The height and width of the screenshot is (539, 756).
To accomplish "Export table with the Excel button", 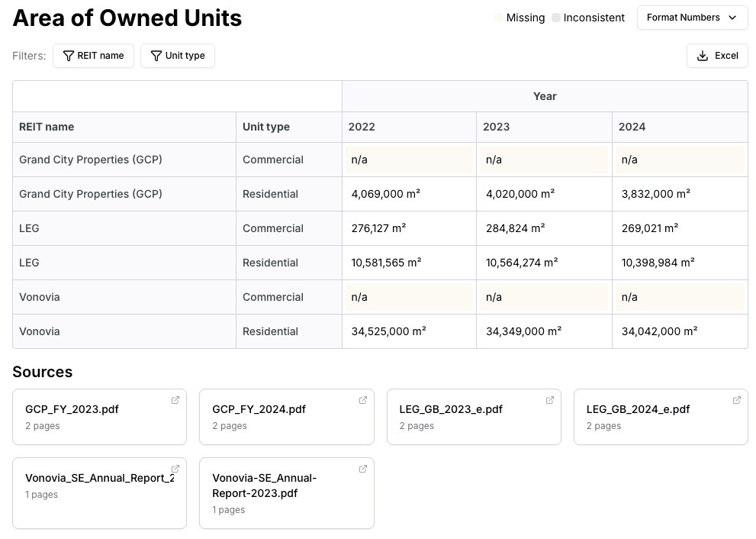I will (x=717, y=56).
